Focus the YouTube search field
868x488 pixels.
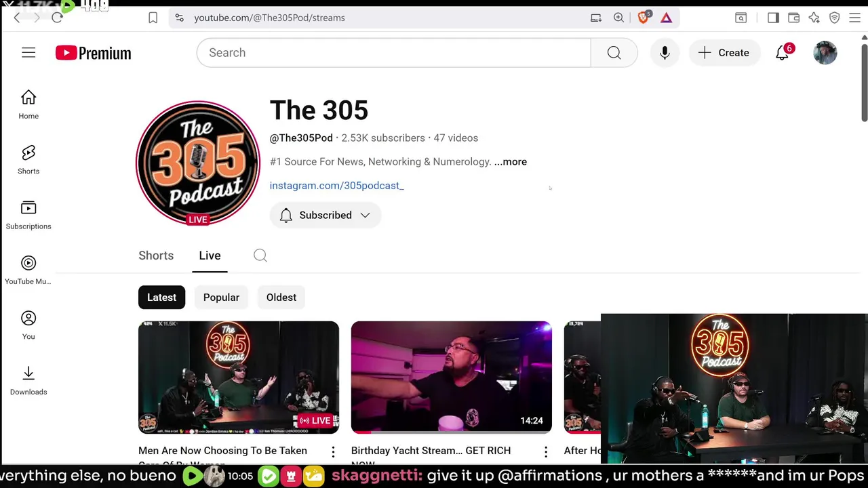(393, 53)
